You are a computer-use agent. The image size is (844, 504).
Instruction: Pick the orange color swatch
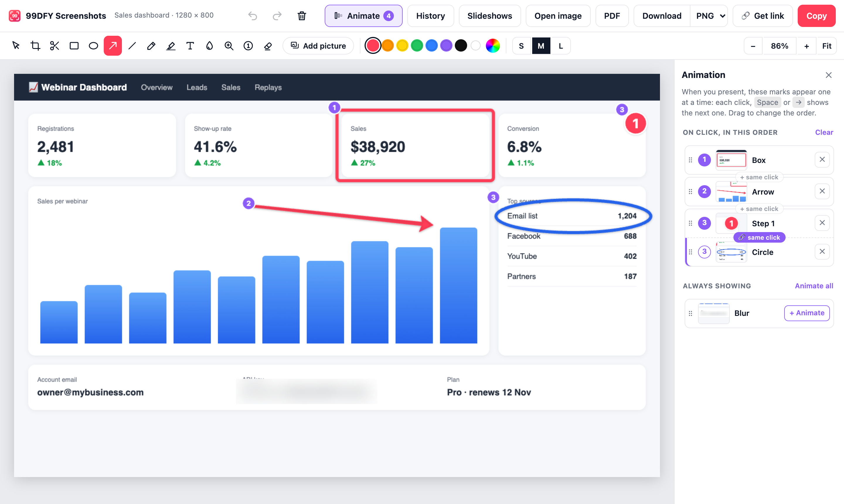pyautogui.click(x=387, y=45)
